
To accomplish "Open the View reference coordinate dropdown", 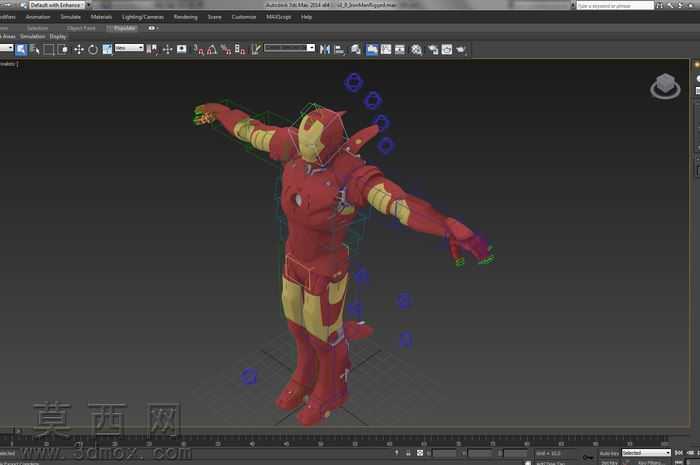I will (x=129, y=48).
